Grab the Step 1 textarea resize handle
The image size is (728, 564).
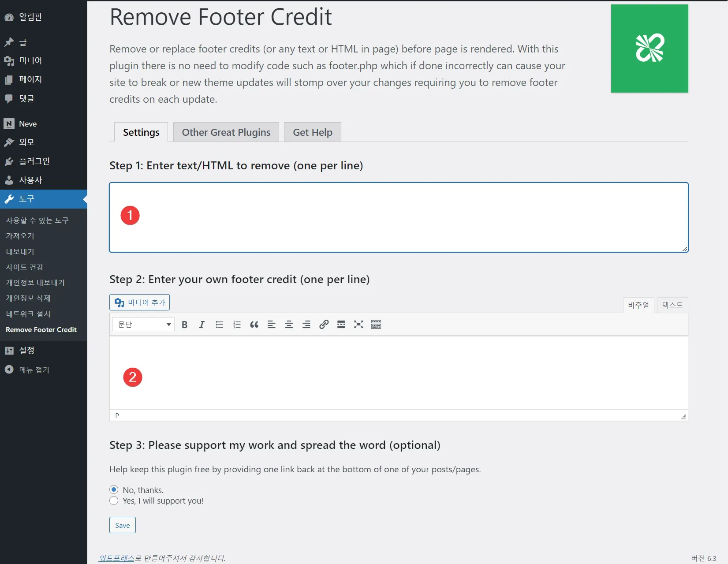click(x=685, y=249)
